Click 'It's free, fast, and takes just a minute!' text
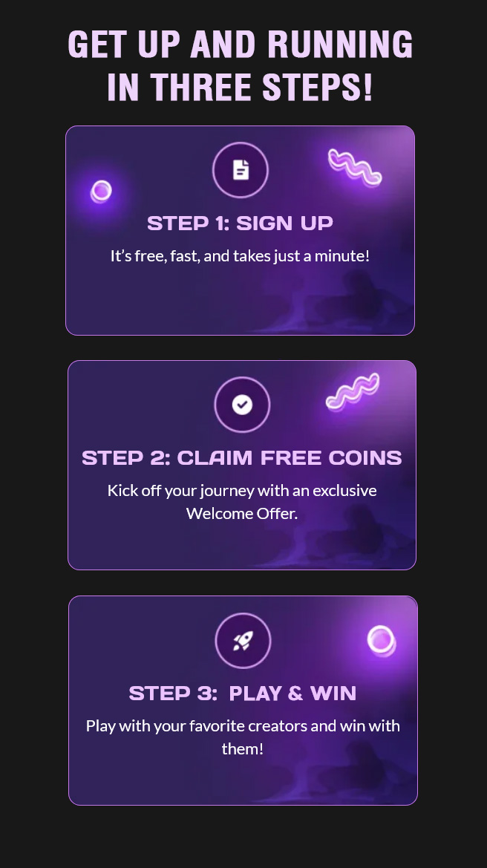 (x=241, y=255)
